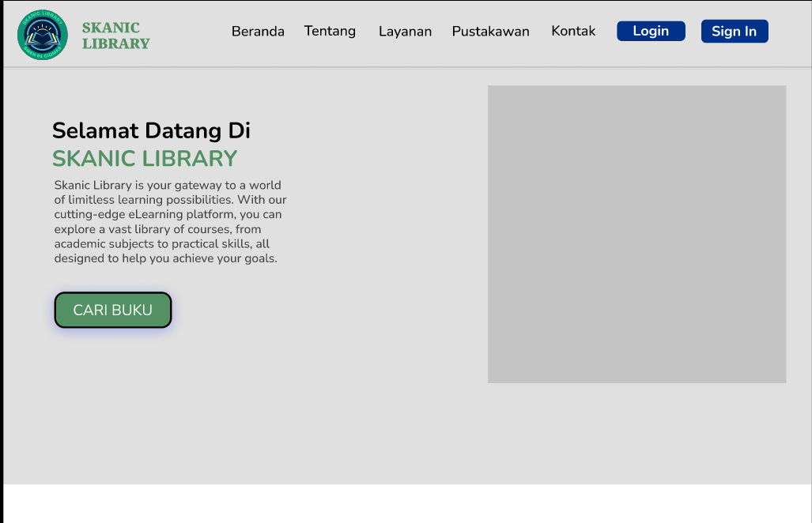Click the round Skanic Library logo emblem
The height and width of the screenshot is (523, 812).
point(43,35)
